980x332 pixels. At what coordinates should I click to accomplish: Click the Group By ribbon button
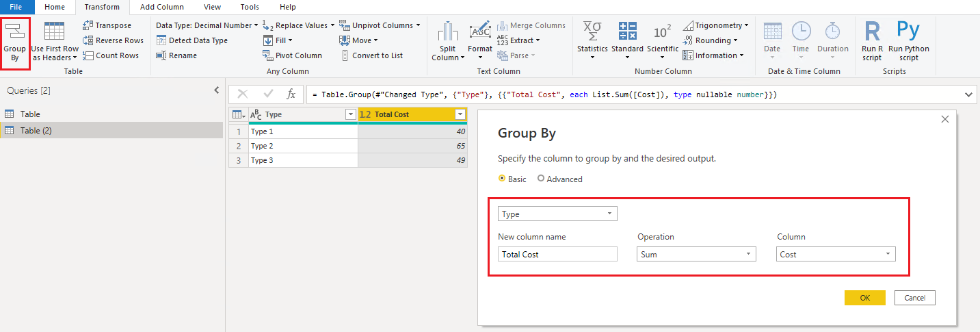(14, 42)
